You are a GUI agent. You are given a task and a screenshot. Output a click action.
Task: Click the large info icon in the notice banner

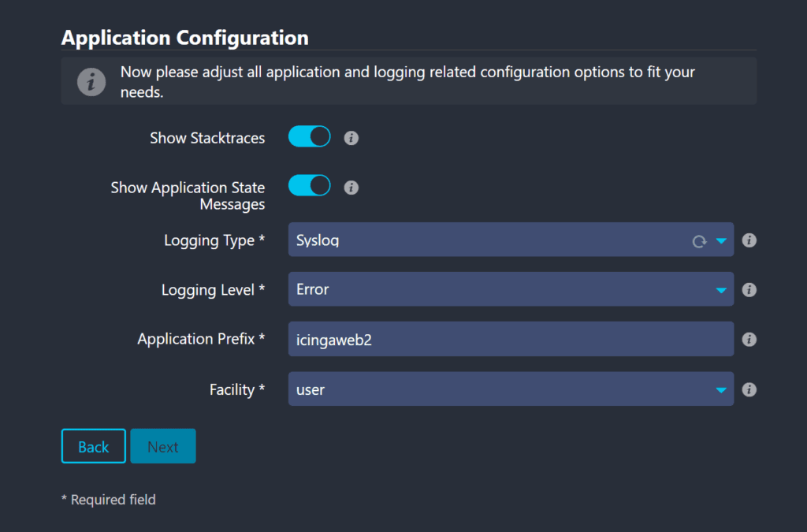tap(91, 81)
